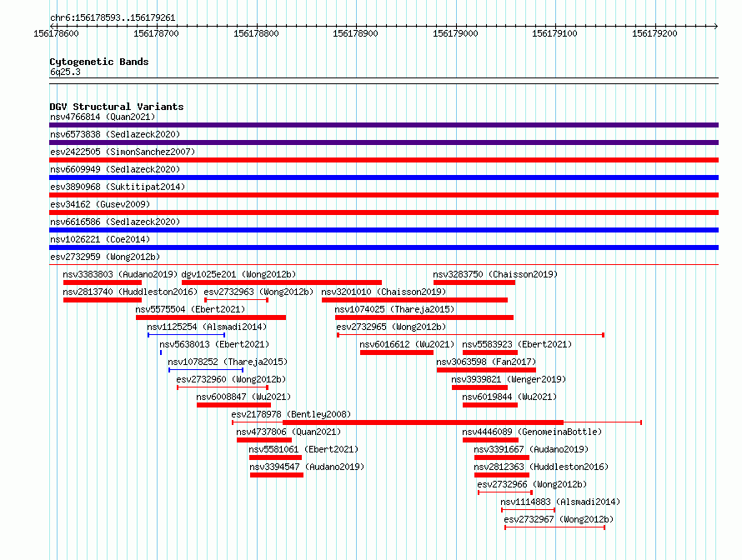The width and height of the screenshot is (742, 560).
Task: Click esv2732960 (Wong2012b) thin red line
Action: (223, 387)
